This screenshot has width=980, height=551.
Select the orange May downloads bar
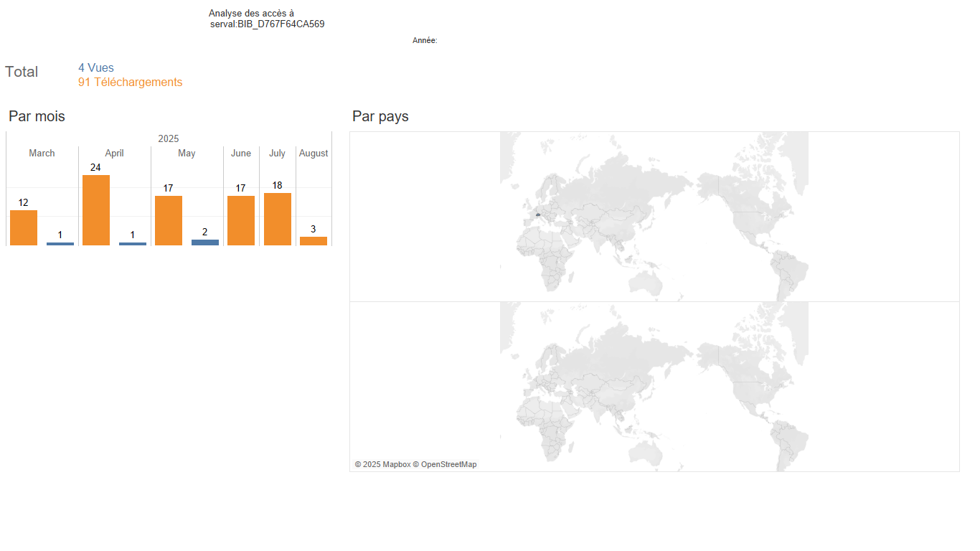(169, 220)
